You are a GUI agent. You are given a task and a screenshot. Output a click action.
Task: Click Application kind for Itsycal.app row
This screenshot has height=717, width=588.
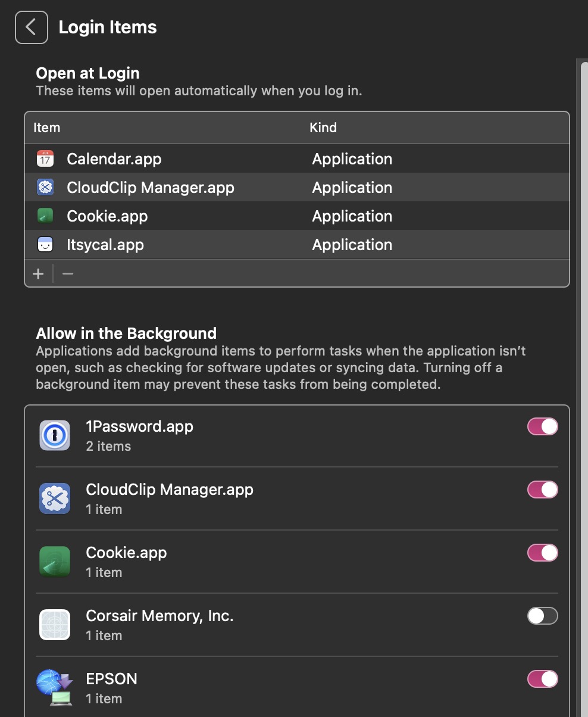[x=352, y=245]
